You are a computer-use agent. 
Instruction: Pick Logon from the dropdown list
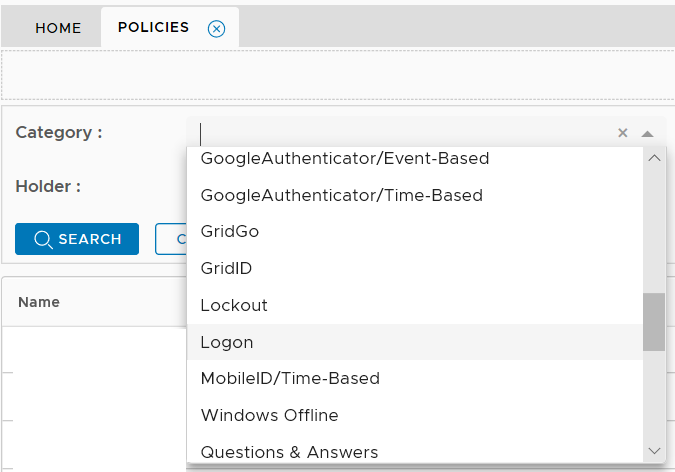[227, 342]
